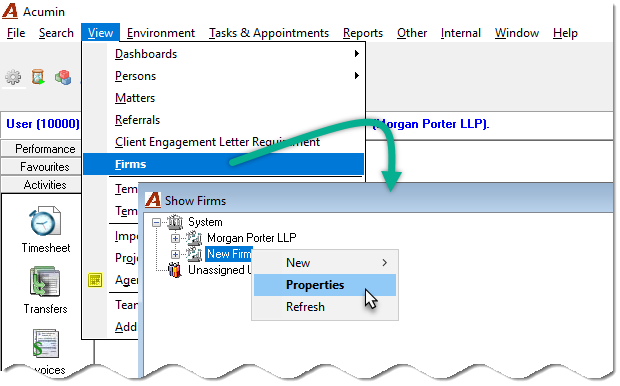Image resolution: width=620 pixels, height=386 pixels.
Task: Open the Help menu
Action: pyautogui.click(x=565, y=33)
